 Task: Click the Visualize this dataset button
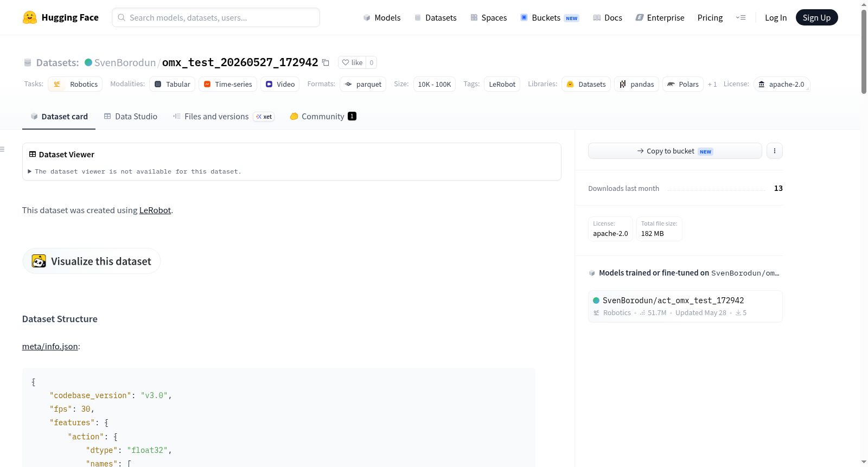[91, 261]
